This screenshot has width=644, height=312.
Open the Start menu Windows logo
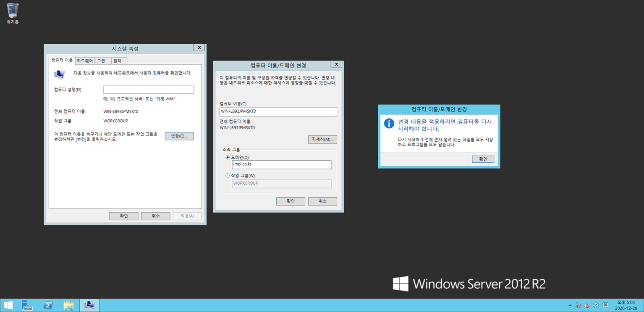point(8,305)
